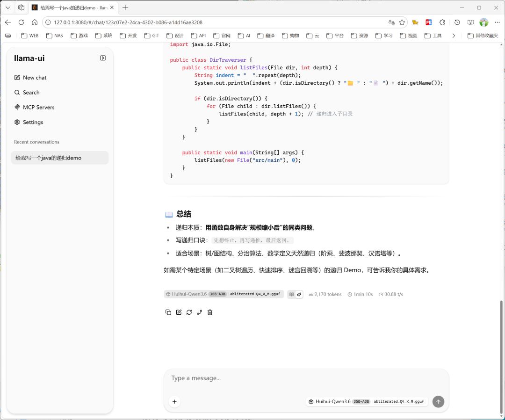This screenshot has width=505, height=420.
Task: Switch to raw reading view icon
Action: coord(291,294)
